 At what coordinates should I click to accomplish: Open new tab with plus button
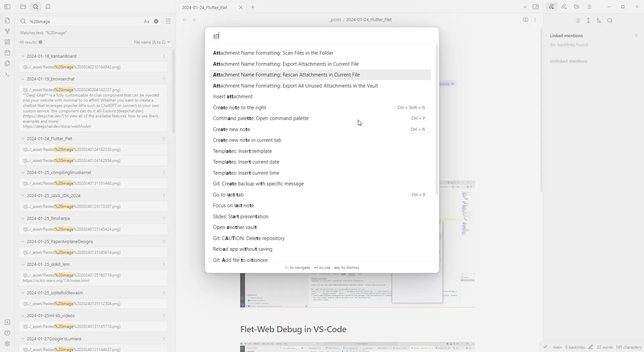(253, 7)
